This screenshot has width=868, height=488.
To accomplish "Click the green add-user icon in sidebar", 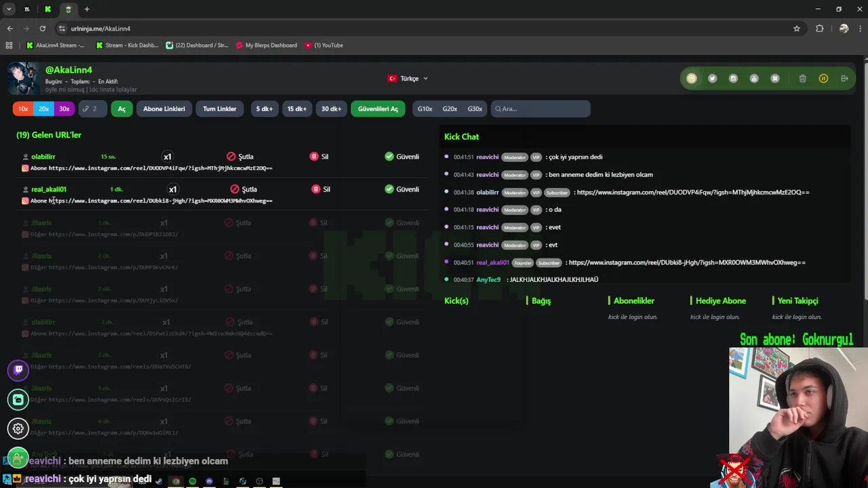I will coord(18,456).
